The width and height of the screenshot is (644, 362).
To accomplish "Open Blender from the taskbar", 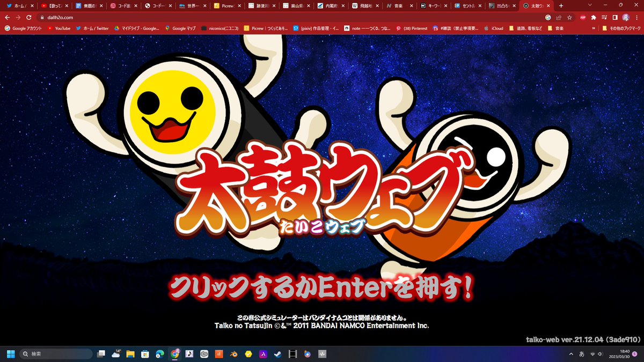I will 233,354.
